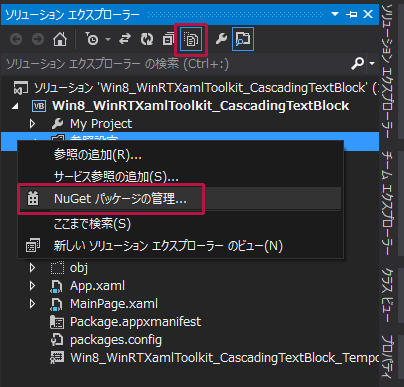Click the Package.appxmanifest icon
404x387 pixels.
57,322
